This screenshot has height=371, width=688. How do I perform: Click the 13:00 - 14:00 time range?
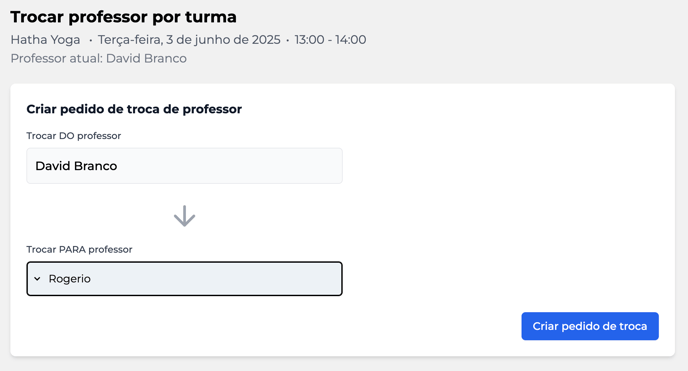coord(330,40)
